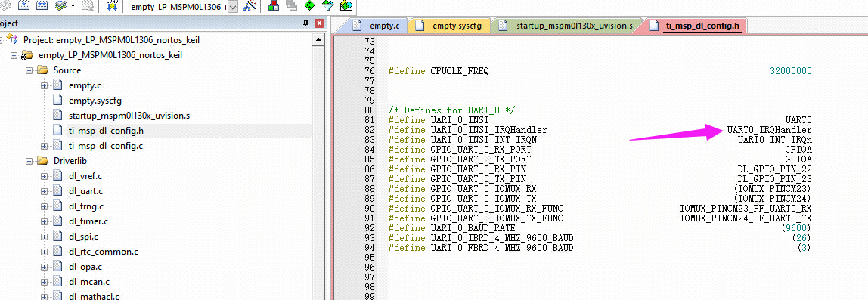Select dl_opa.c in Driverlib
Viewport: 868px width, 300px height.
pyautogui.click(x=85, y=267)
